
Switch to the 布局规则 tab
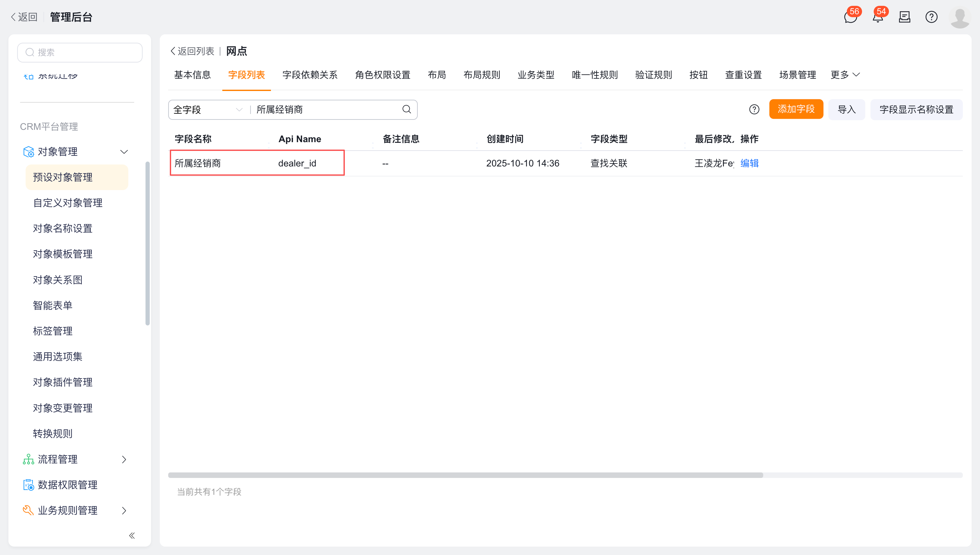click(x=482, y=75)
